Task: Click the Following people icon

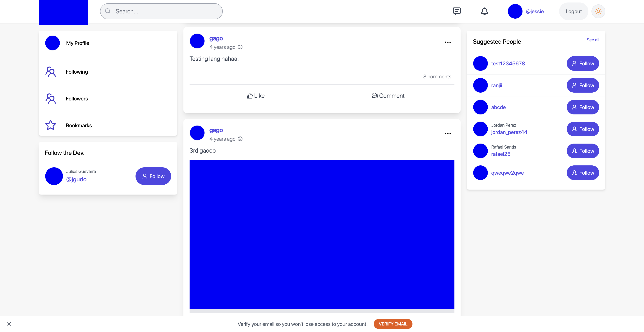Action: pyautogui.click(x=50, y=72)
